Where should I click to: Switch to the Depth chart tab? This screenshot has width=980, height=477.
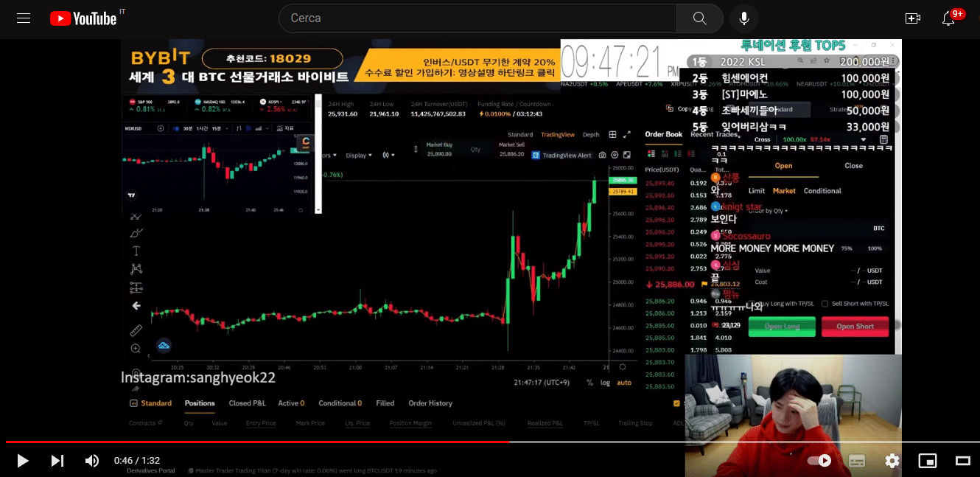pos(591,135)
